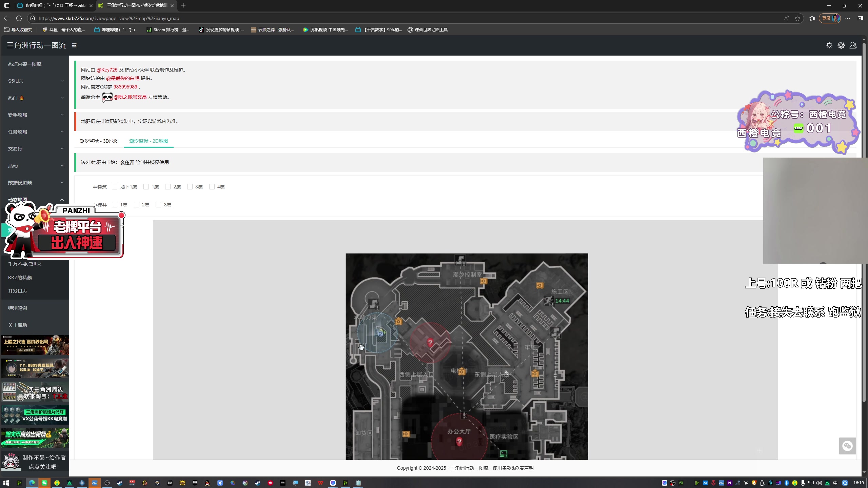The image size is (868, 488).
Task: Follow the @Key725 link
Action: tap(107, 70)
